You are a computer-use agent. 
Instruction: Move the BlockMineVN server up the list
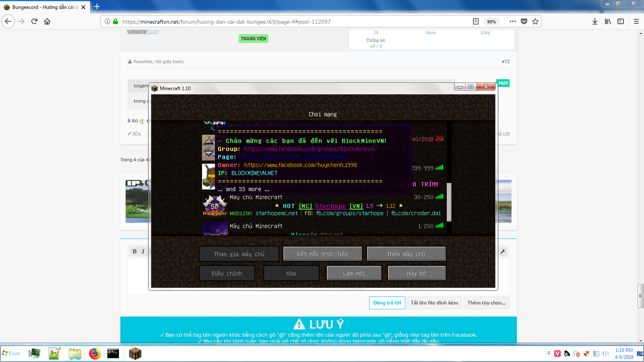pos(209,141)
